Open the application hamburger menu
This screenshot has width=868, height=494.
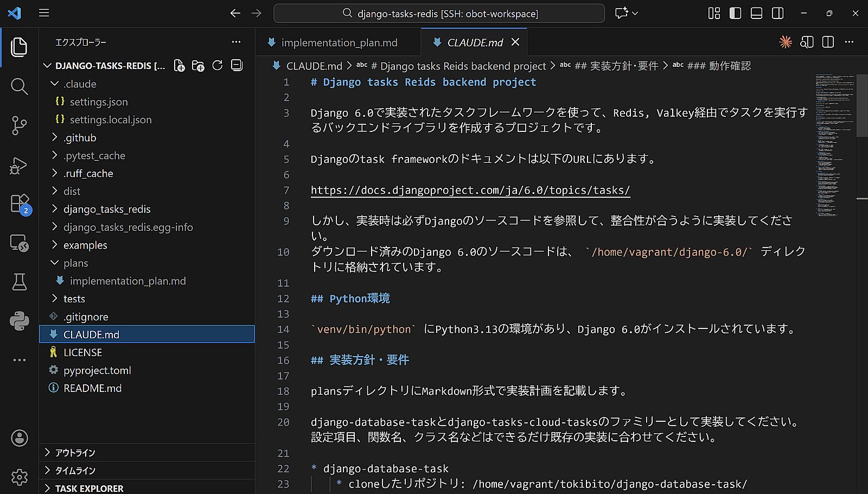[x=44, y=12]
